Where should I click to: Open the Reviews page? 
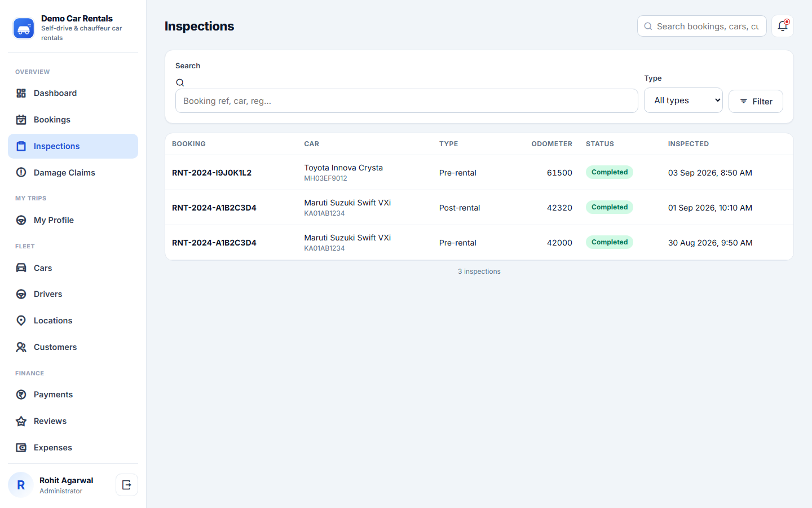73,421
